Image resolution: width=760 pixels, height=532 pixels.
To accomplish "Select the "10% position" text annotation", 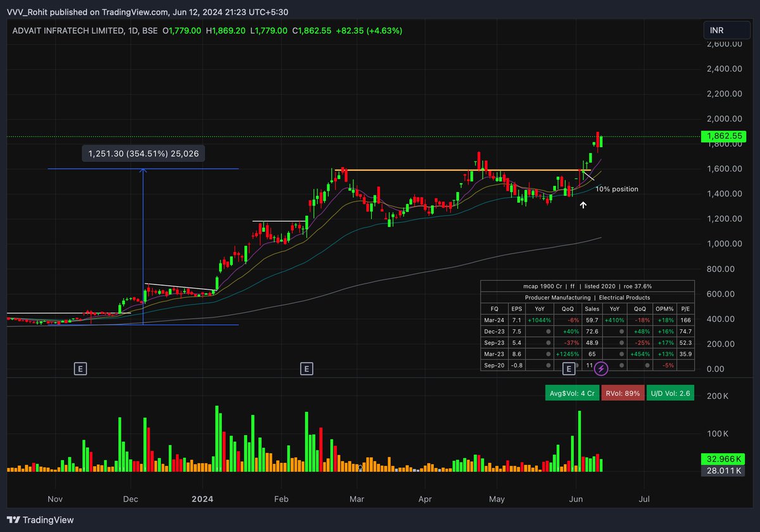I will pos(617,189).
